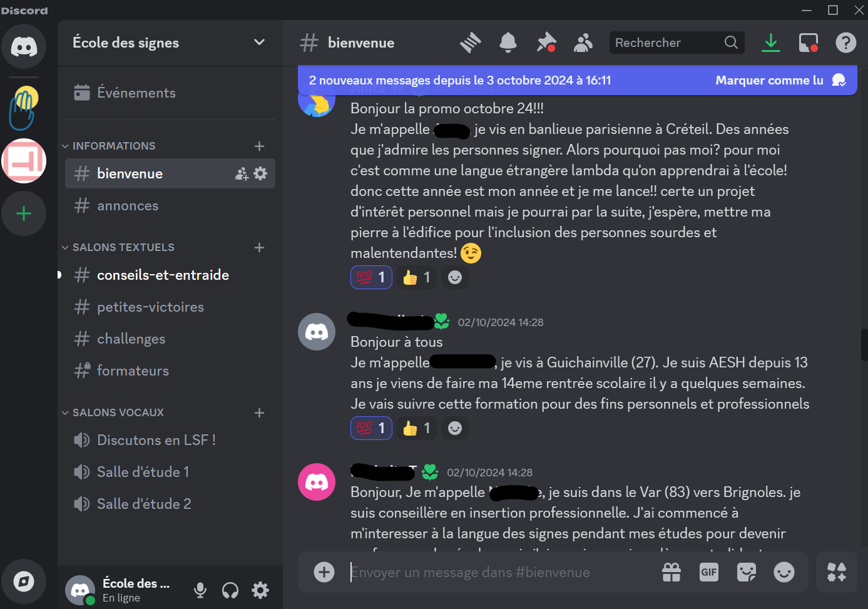
Task: Toggle microphone mute in user panel
Action: click(x=200, y=590)
